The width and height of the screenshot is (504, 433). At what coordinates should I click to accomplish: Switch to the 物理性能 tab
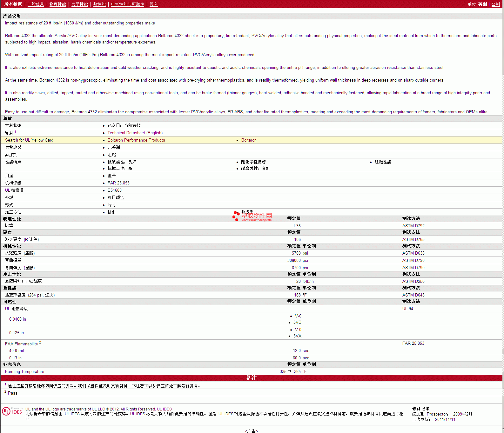pyautogui.click(x=58, y=4)
